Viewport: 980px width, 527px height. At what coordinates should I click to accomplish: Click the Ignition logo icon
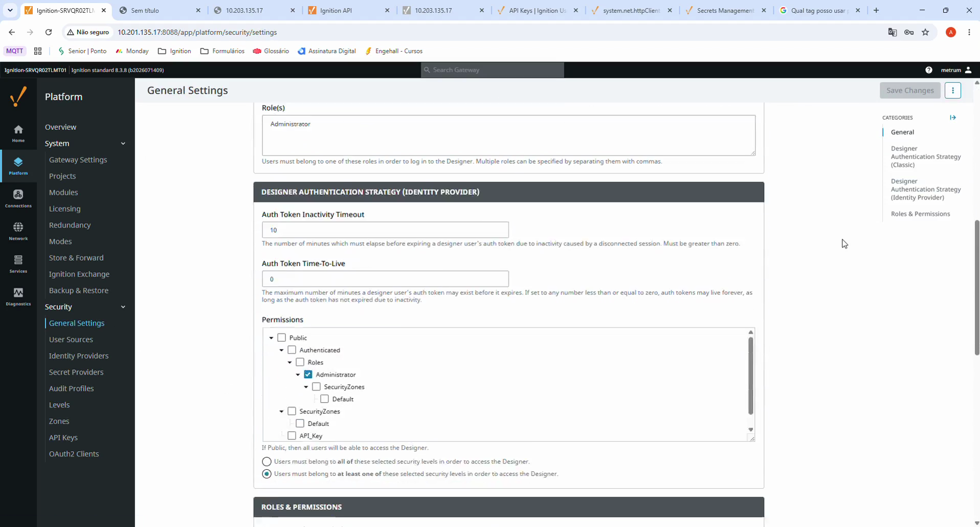click(18, 96)
